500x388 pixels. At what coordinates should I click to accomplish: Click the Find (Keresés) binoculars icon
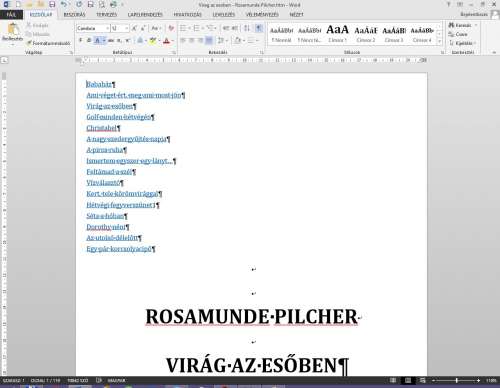452,25
